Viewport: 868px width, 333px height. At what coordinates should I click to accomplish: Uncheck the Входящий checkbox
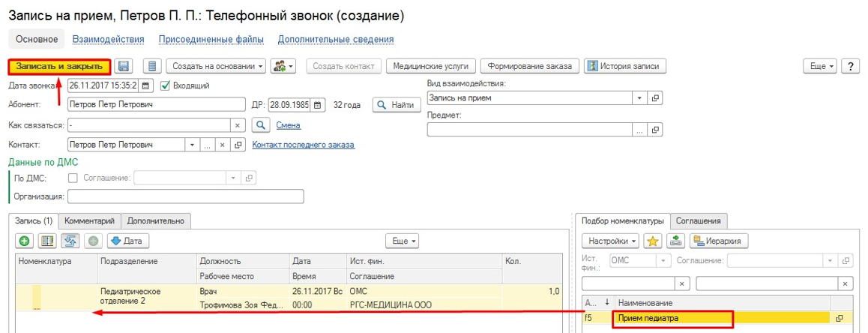click(166, 85)
